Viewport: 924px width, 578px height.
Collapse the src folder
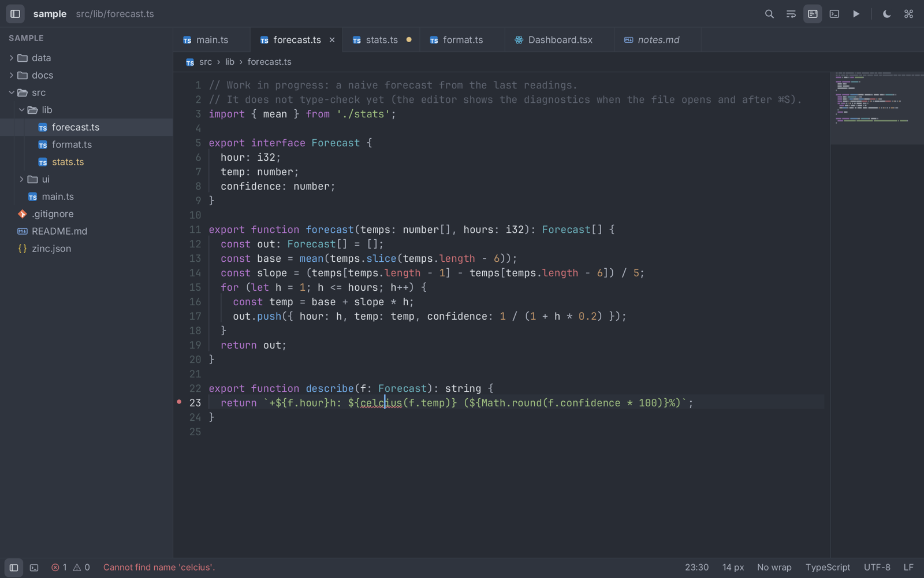tap(87, 92)
